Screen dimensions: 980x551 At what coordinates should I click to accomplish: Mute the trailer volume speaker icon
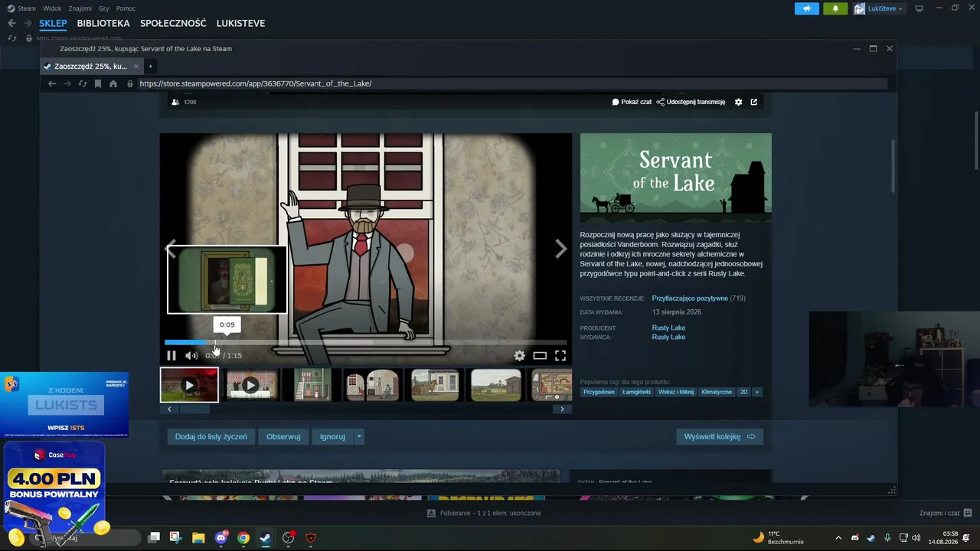191,355
